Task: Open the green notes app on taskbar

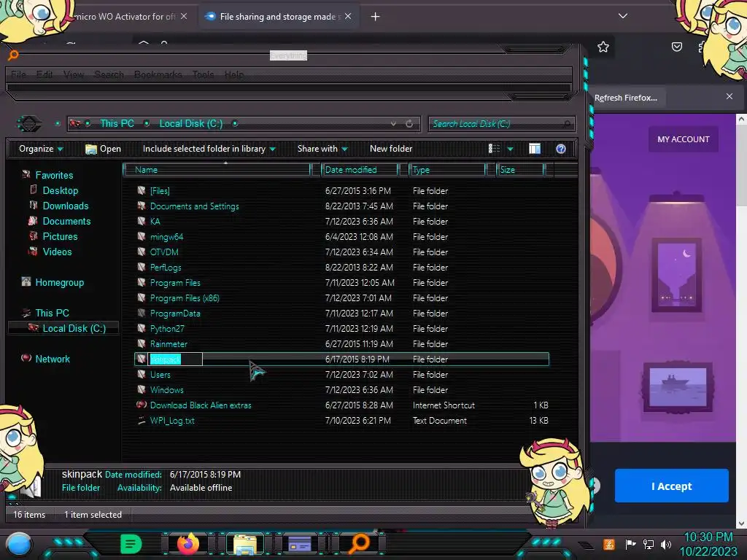Action: point(131,544)
